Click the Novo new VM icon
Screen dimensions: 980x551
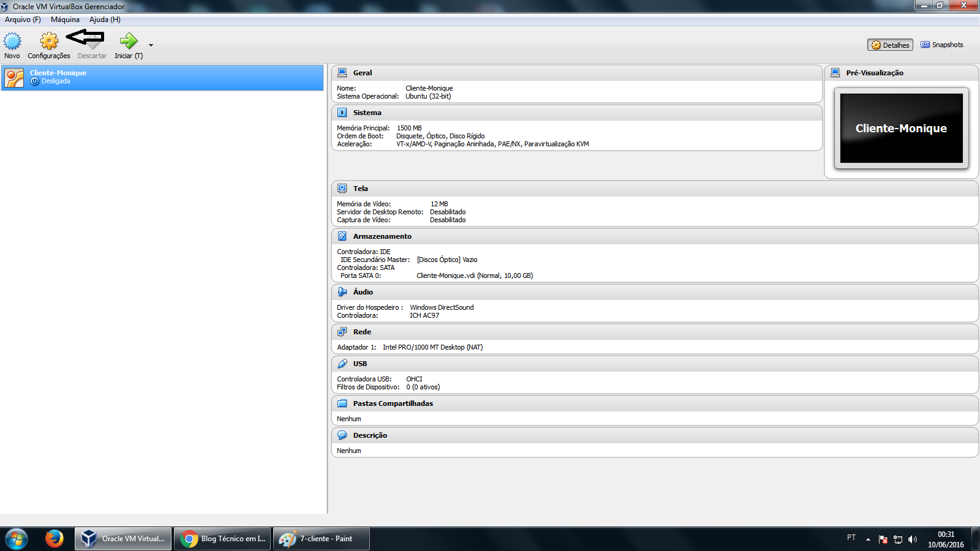coord(12,42)
